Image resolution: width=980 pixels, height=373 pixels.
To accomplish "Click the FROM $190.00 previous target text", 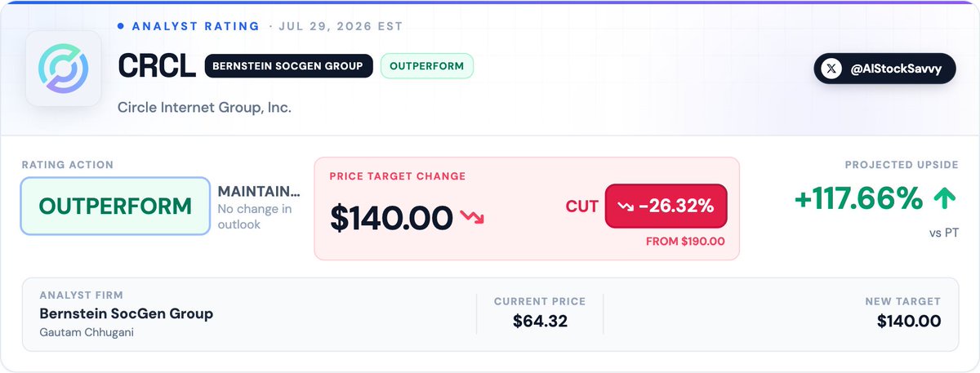I will (685, 242).
